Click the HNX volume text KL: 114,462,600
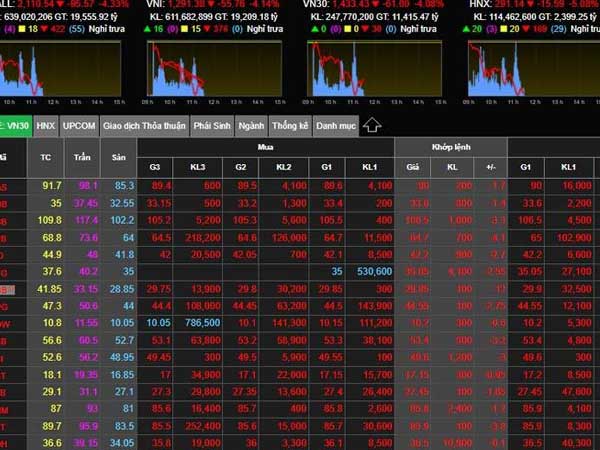Screen dimensions: 600x450 (505, 17)
